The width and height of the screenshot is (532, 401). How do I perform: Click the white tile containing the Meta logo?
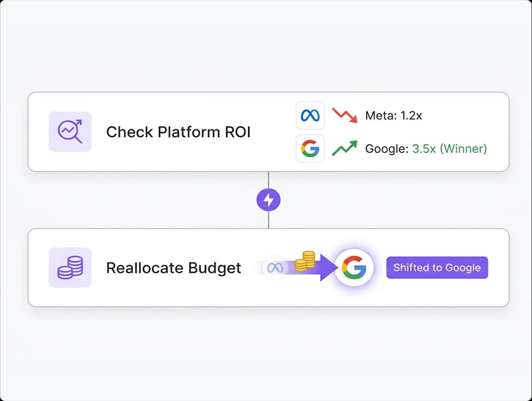310,115
